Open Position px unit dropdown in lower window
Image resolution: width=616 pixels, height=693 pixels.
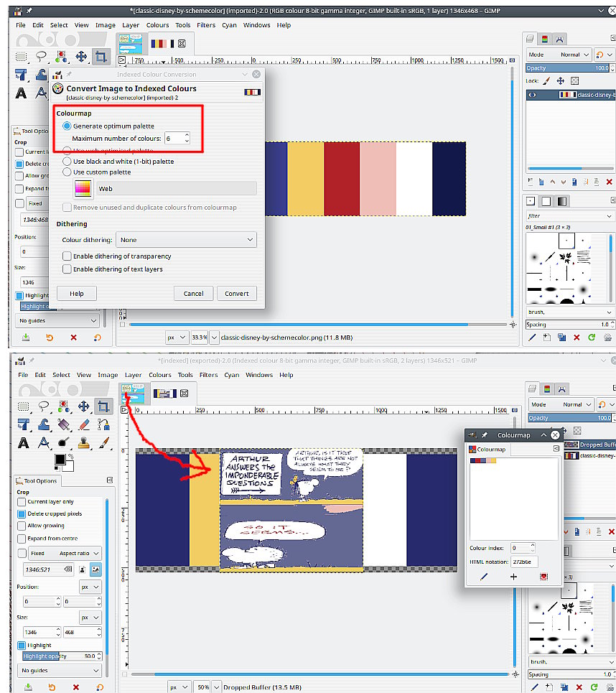(90, 587)
